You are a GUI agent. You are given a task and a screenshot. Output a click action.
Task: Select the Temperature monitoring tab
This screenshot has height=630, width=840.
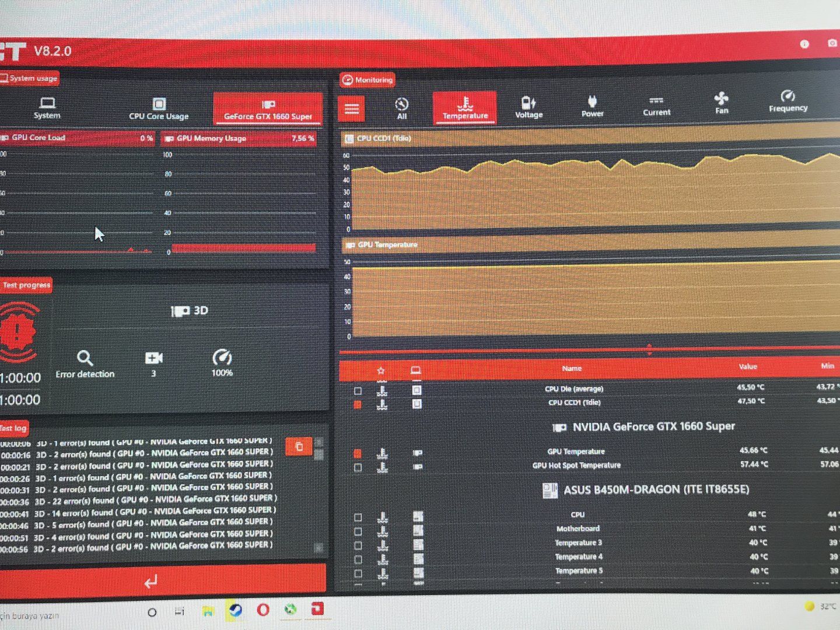464,108
